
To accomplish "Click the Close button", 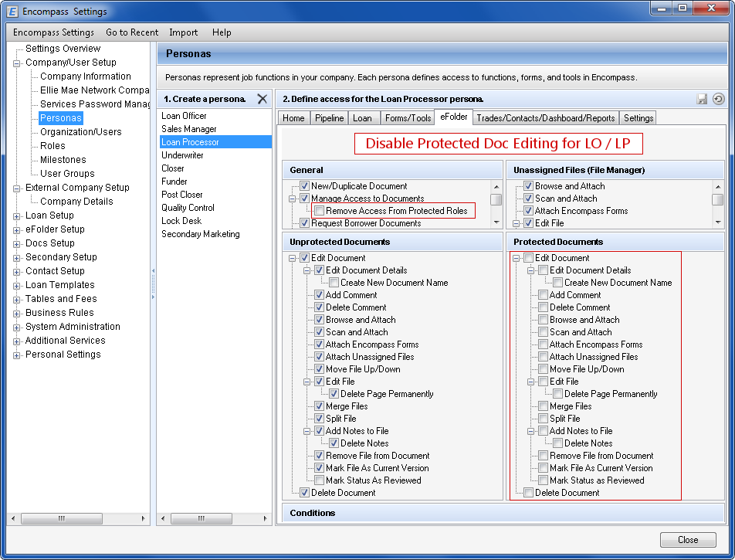I will (x=688, y=540).
